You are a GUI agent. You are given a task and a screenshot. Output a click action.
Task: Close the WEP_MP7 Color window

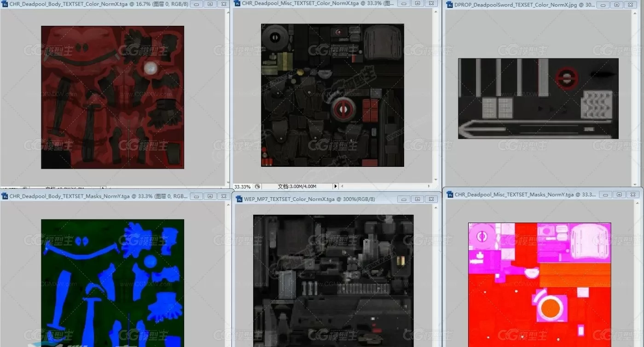click(x=431, y=199)
